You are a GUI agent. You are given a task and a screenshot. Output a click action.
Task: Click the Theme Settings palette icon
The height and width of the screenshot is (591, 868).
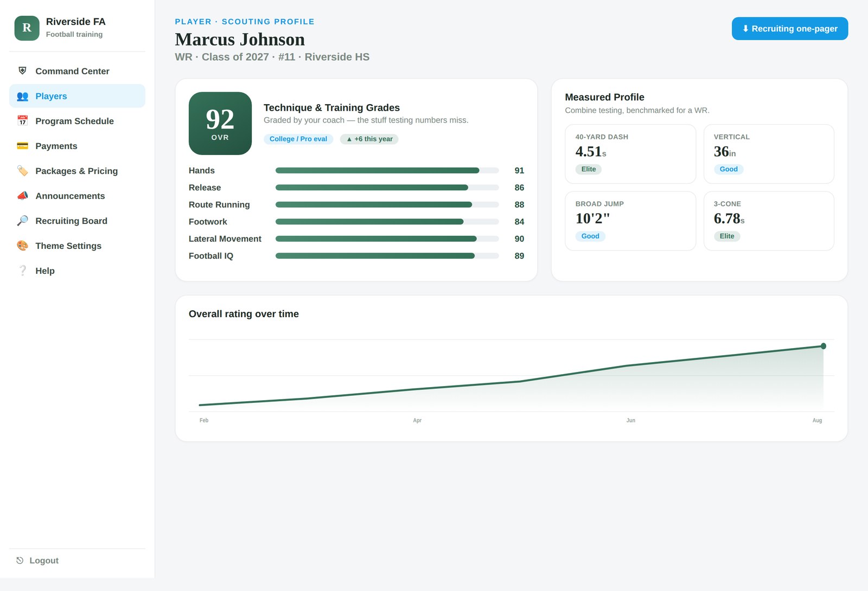click(x=22, y=246)
